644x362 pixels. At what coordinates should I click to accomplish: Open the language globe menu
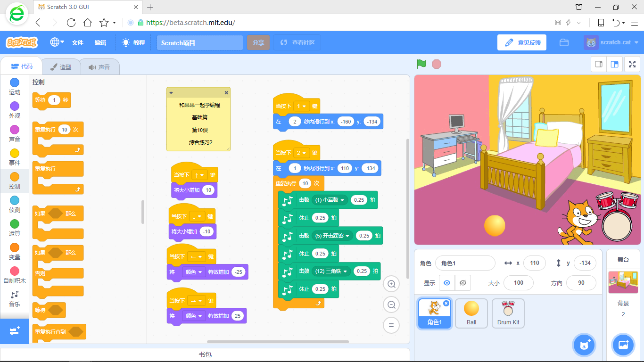tap(57, 42)
